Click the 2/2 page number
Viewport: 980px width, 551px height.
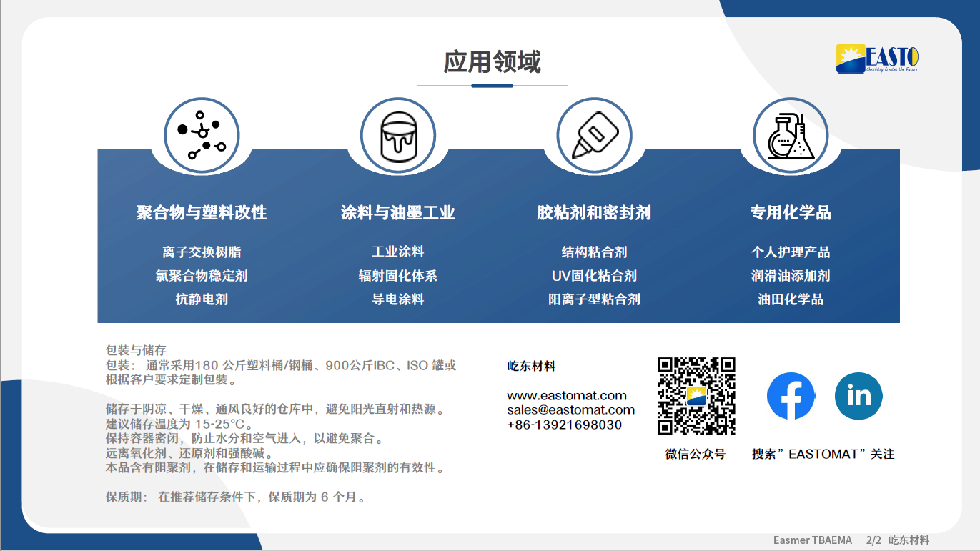click(x=873, y=540)
